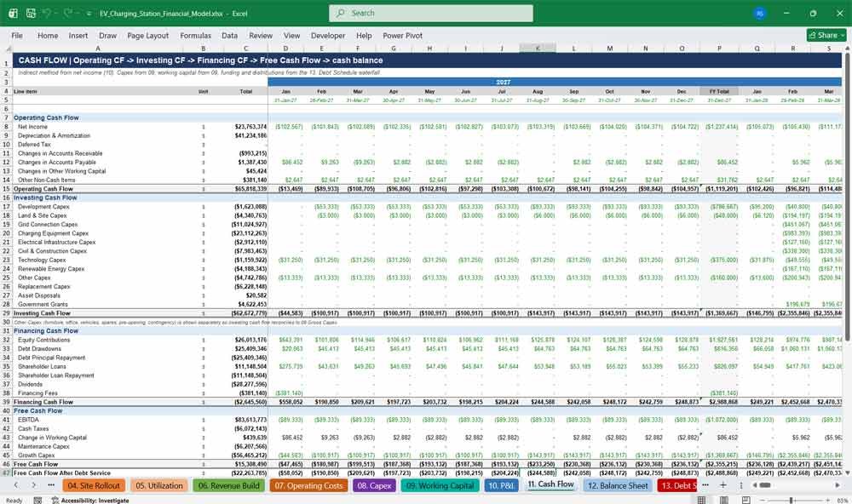Select the Charging Equipment Capex label
Image resolution: width=852 pixels, height=504 pixels.
53,233
